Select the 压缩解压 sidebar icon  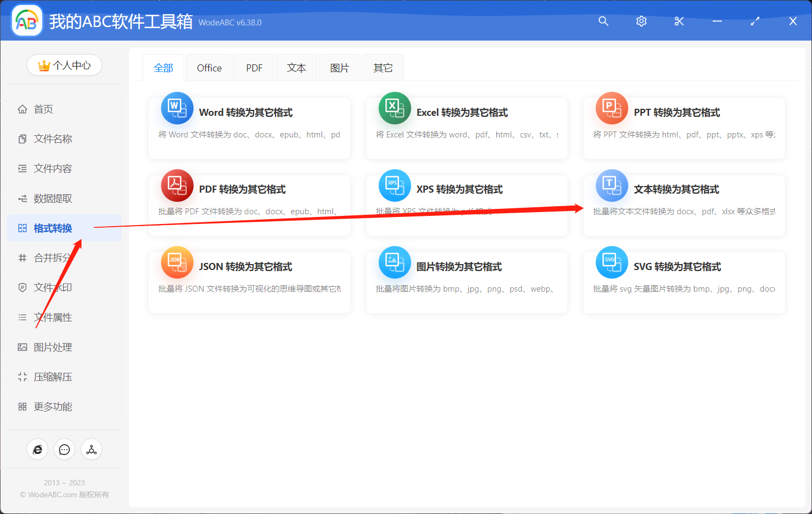pyautogui.click(x=22, y=377)
